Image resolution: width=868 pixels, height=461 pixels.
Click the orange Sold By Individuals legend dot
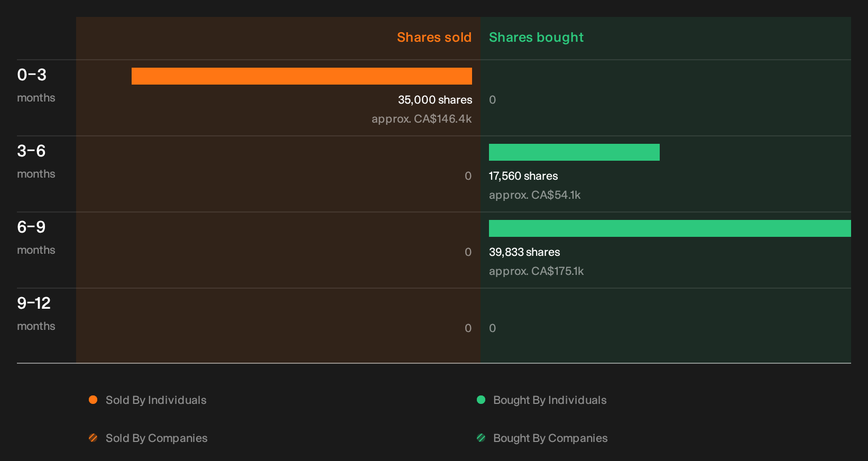pyautogui.click(x=93, y=400)
